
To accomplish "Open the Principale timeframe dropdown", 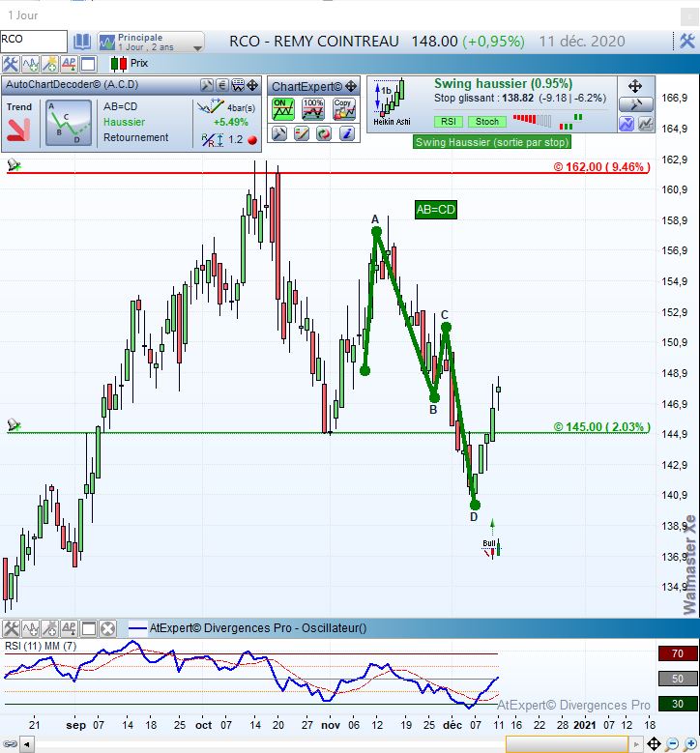I will 151,42.
